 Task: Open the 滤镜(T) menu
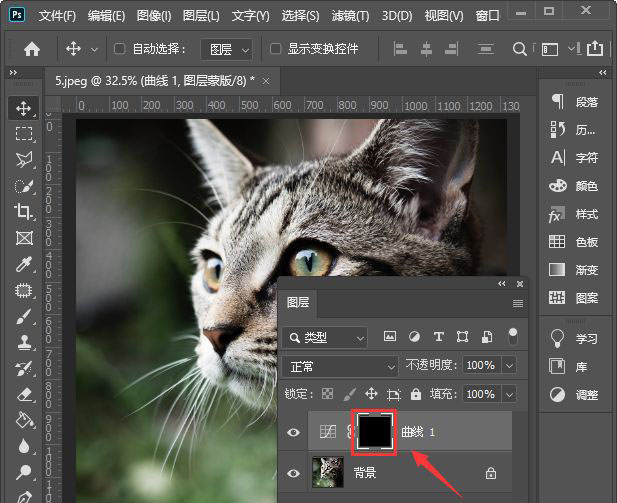point(348,16)
